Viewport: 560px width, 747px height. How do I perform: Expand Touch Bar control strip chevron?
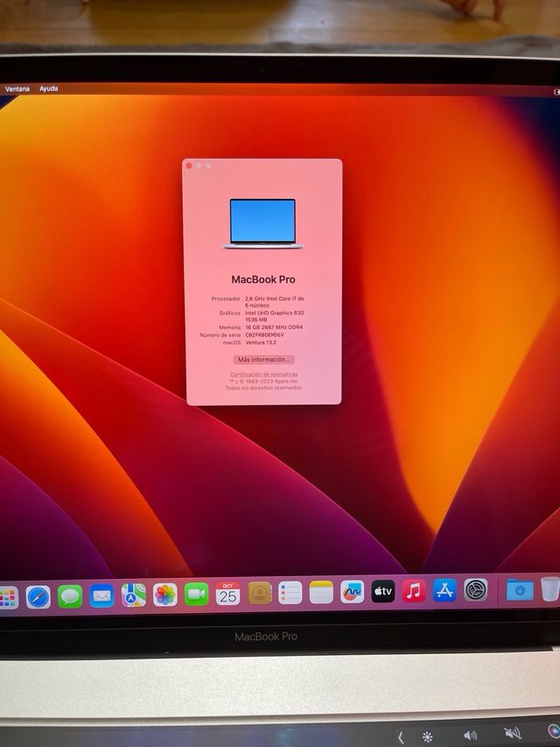pos(401,738)
